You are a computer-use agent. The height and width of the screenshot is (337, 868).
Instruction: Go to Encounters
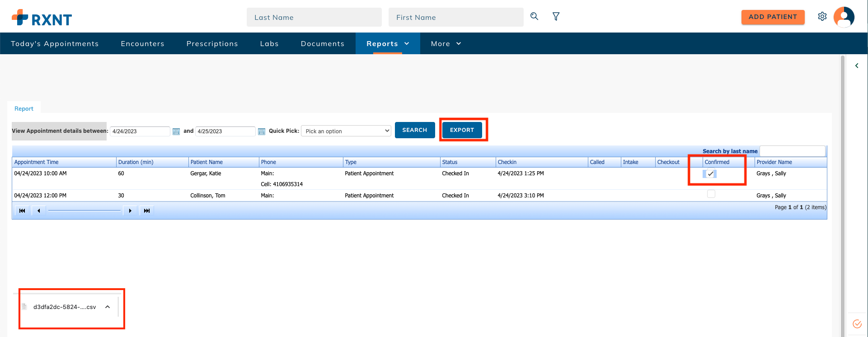pyautogui.click(x=143, y=43)
